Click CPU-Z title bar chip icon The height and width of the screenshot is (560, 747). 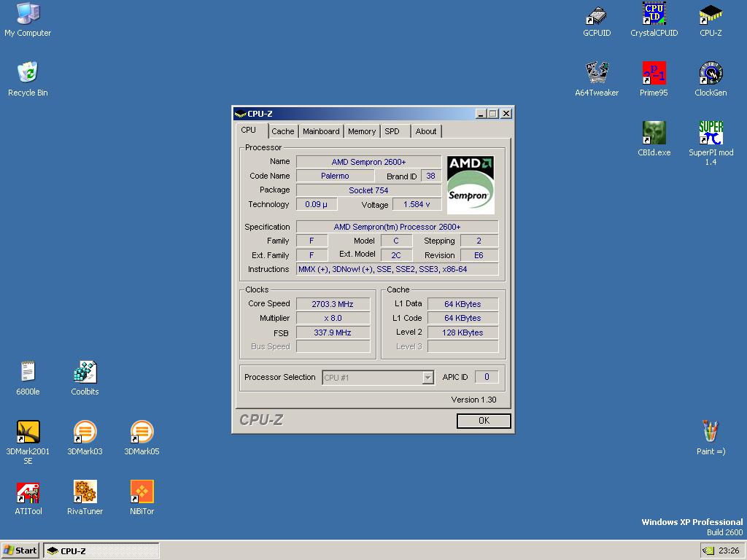(240, 114)
